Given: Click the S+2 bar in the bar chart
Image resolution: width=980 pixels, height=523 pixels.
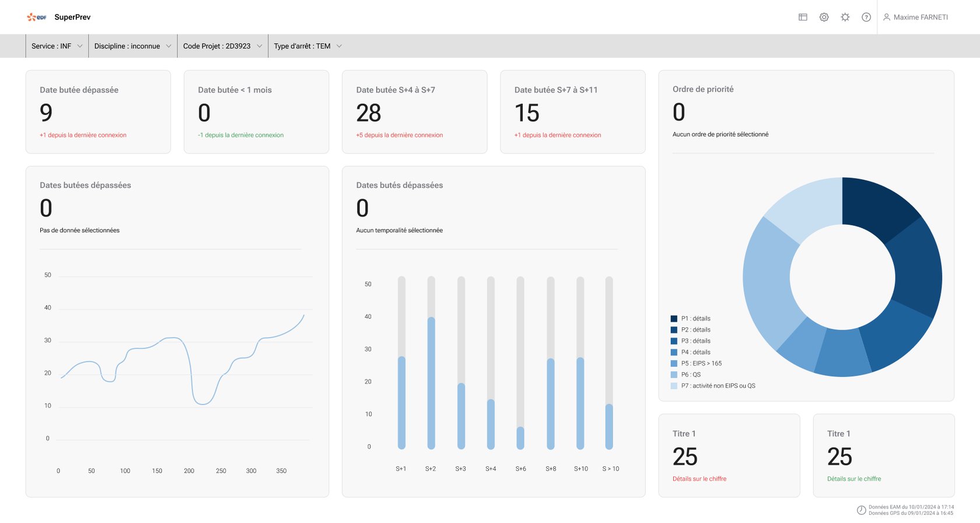Looking at the screenshot, I should pos(431,382).
